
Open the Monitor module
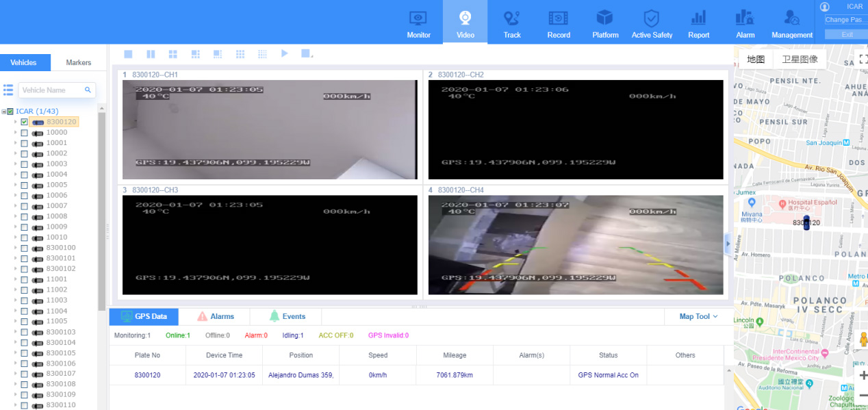418,23
